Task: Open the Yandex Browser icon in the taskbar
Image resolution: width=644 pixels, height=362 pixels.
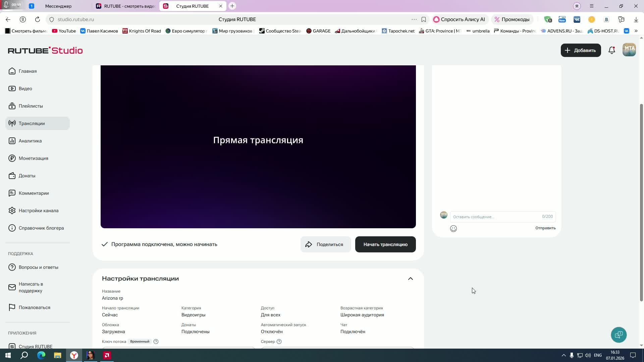Action: pyautogui.click(x=74, y=355)
